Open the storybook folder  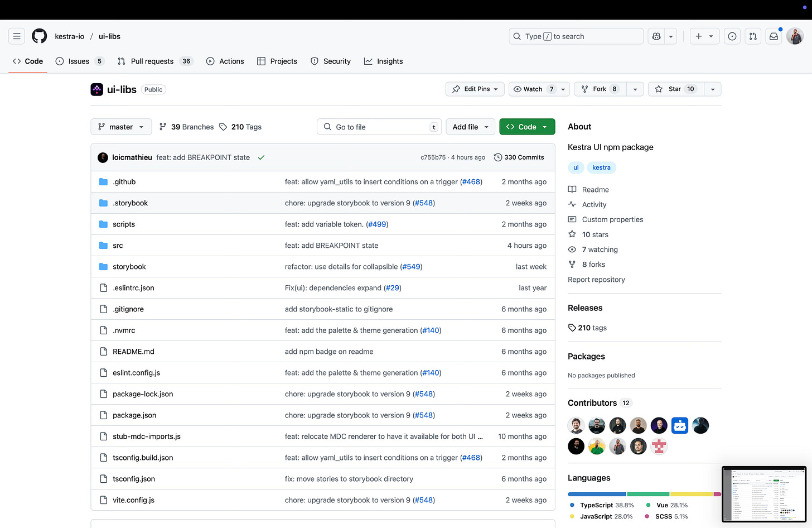pyautogui.click(x=129, y=267)
